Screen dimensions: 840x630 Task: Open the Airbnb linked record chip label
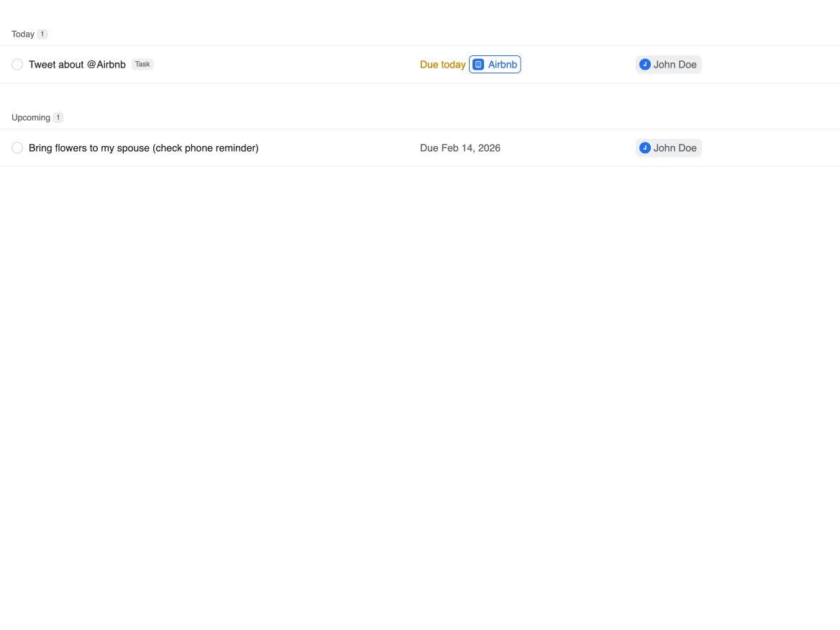[503, 65]
